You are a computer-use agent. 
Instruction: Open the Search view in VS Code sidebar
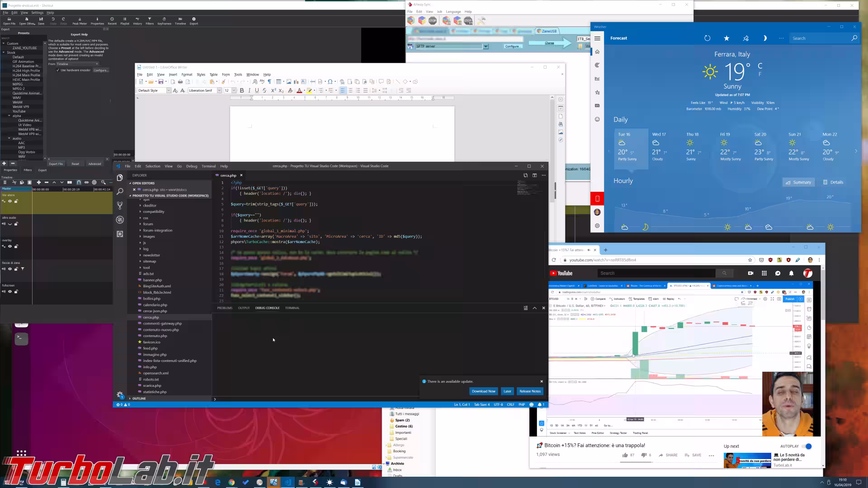[120, 192]
